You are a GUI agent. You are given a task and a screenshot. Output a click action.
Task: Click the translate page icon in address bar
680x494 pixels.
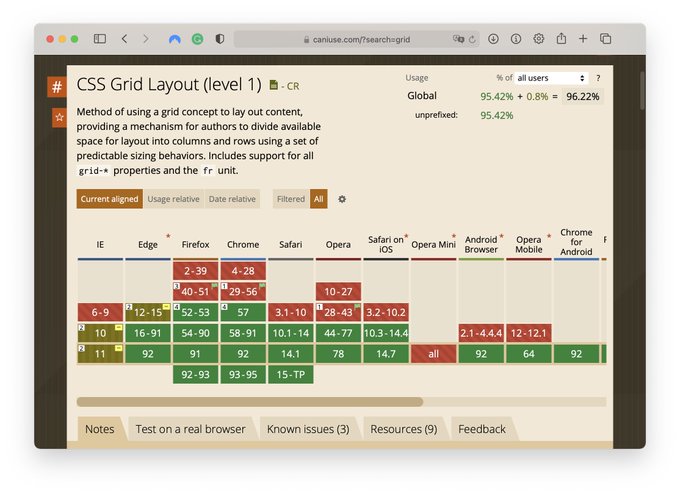[458, 39]
